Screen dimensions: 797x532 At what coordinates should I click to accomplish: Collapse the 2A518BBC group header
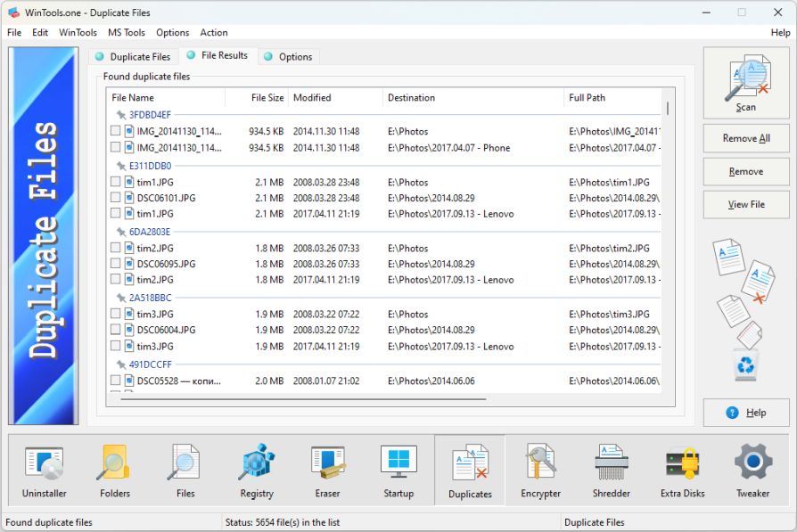click(150, 298)
